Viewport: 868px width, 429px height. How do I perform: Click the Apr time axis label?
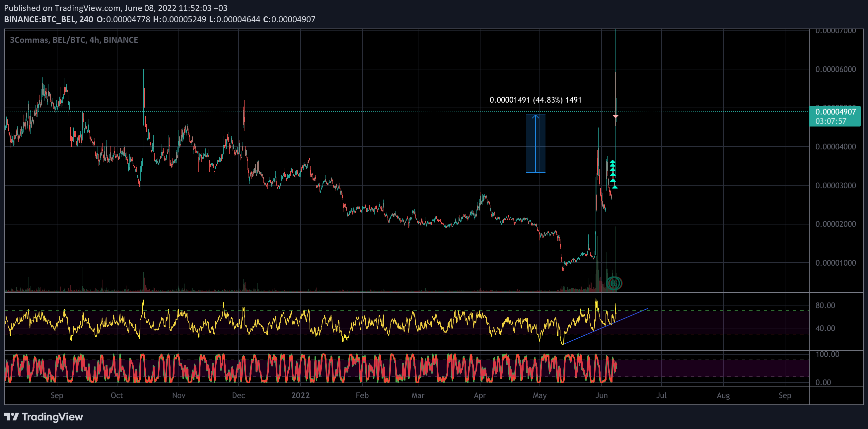pos(480,395)
